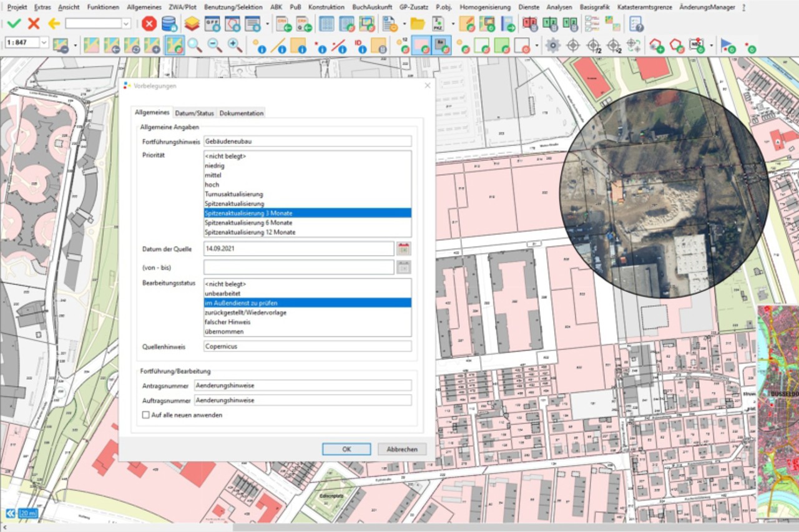Open the layers stack icon
799x532 pixels.
point(192,24)
